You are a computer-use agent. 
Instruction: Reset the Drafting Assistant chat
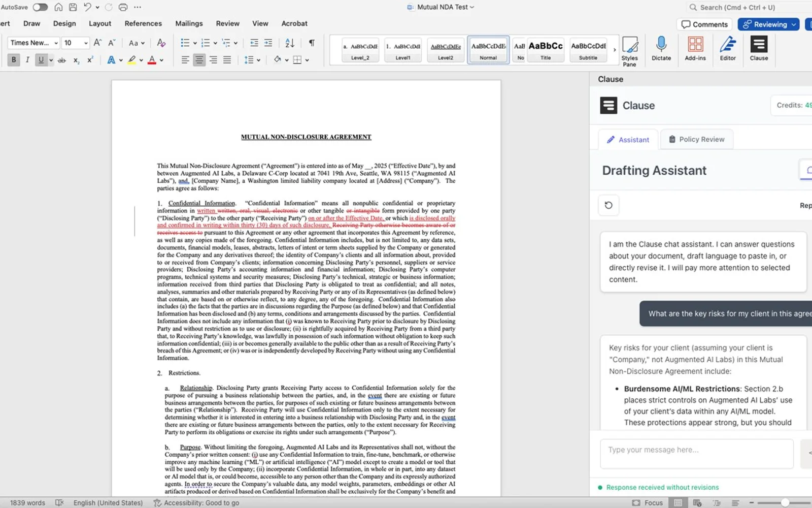[608, 205]
